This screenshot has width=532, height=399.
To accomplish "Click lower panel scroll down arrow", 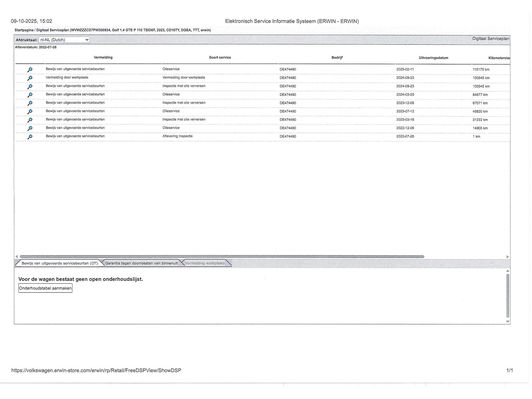I will (508, 322).
